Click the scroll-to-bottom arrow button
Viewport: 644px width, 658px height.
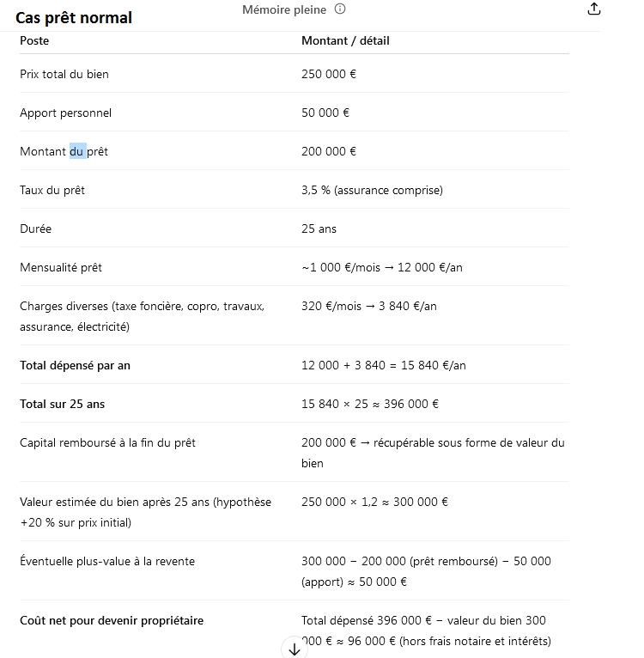pos(295,649)
